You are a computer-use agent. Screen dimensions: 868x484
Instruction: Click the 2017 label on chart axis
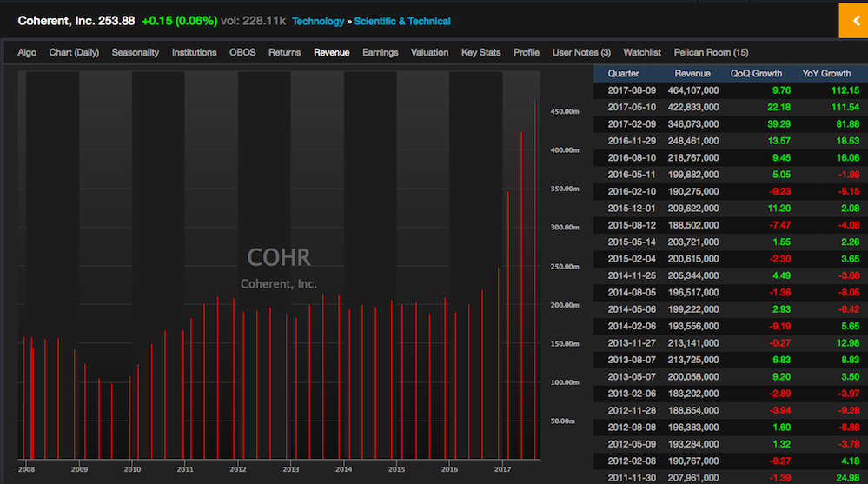503,469
